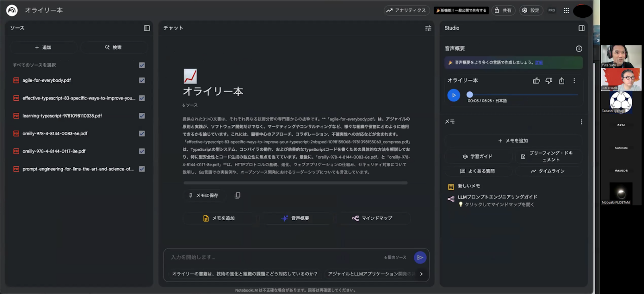Open source effective-typescript-83-specific-ways
The height and width of the screenshot is (294, 644).
79,98
